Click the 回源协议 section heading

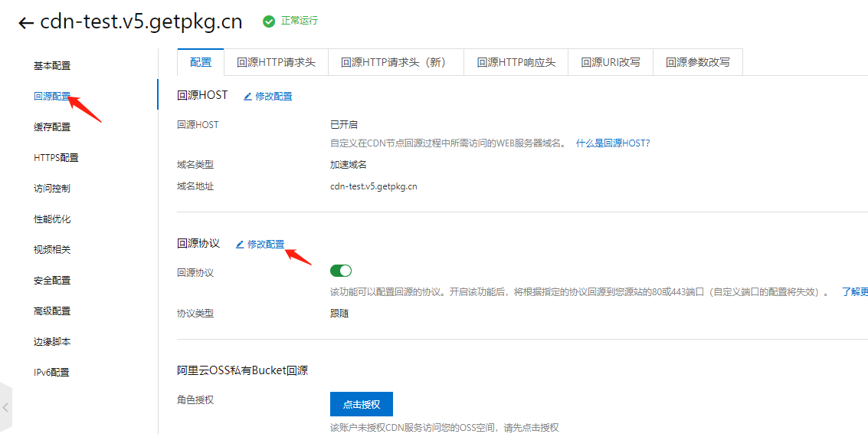(x=198, y=243)
